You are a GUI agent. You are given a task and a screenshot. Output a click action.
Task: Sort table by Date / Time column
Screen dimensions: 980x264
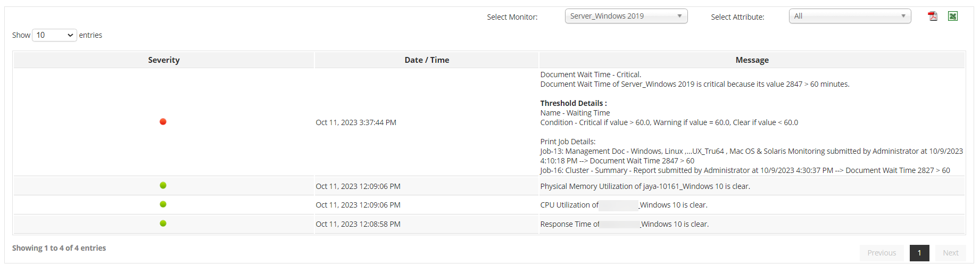coord(427,60)
